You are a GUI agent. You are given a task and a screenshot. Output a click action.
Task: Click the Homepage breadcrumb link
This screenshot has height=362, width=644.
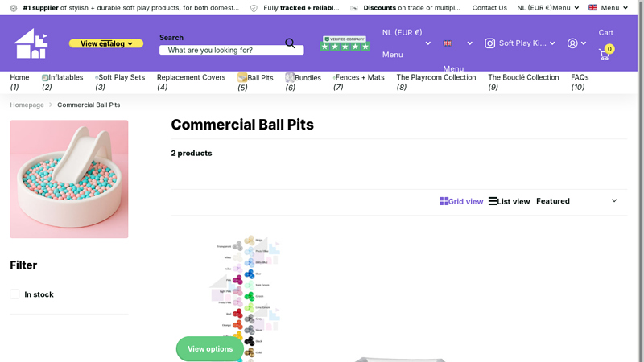[27, 105]
